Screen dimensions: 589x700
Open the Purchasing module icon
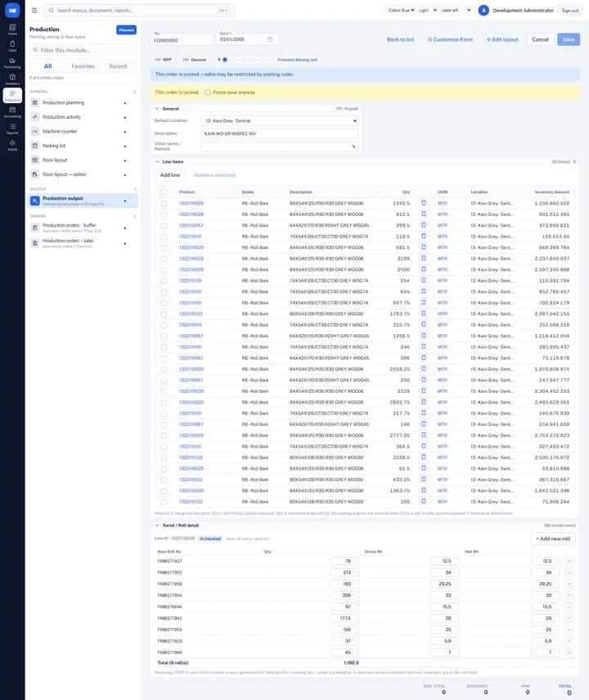pos(12,62)
